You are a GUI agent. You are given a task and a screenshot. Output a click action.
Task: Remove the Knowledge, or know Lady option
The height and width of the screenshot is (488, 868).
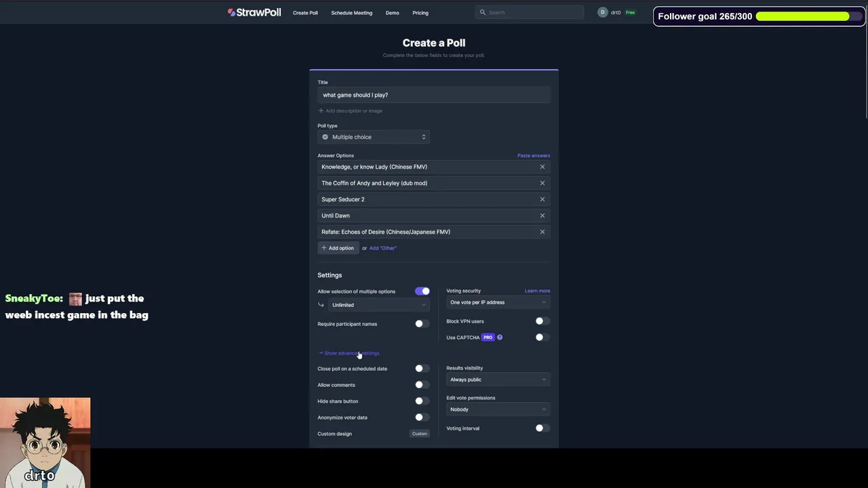[x=542, y=167]
